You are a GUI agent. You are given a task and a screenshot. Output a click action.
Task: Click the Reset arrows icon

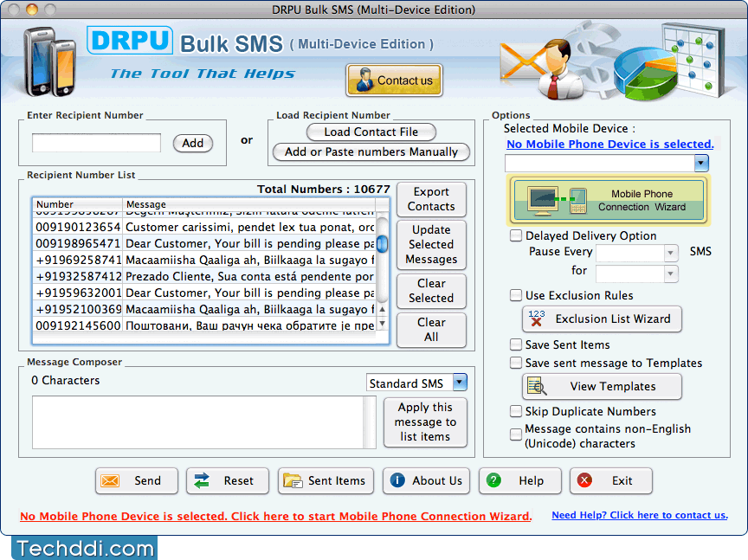point(202,481)
